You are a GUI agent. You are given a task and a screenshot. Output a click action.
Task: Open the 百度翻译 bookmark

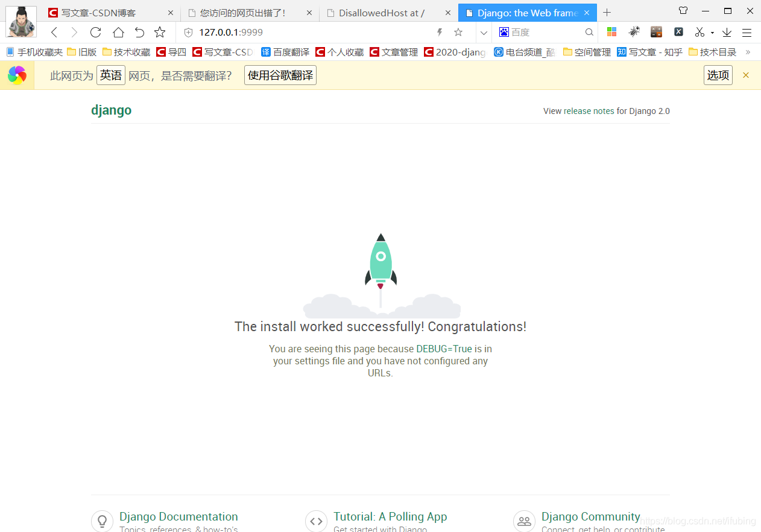click(x=285, y=52)
